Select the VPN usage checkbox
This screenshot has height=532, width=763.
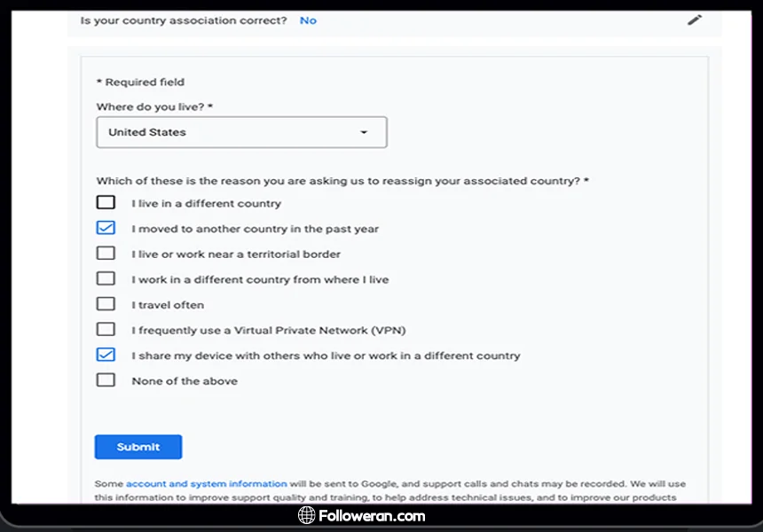click(106, 329)
